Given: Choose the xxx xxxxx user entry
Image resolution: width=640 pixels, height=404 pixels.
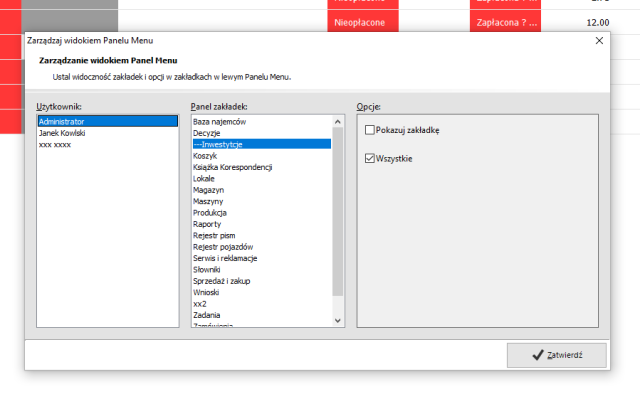Looking at the screenshot, I should click(108, 144).
